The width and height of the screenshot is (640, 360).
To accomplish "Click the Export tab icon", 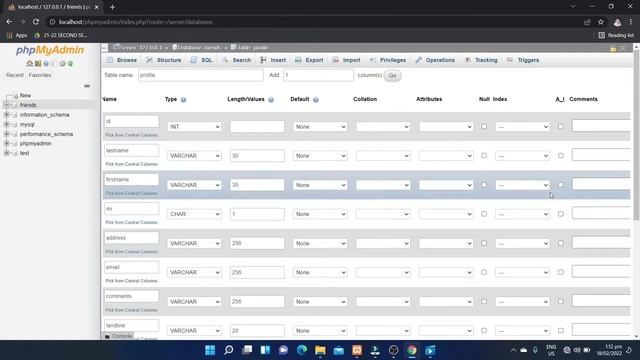I will 298,60.
